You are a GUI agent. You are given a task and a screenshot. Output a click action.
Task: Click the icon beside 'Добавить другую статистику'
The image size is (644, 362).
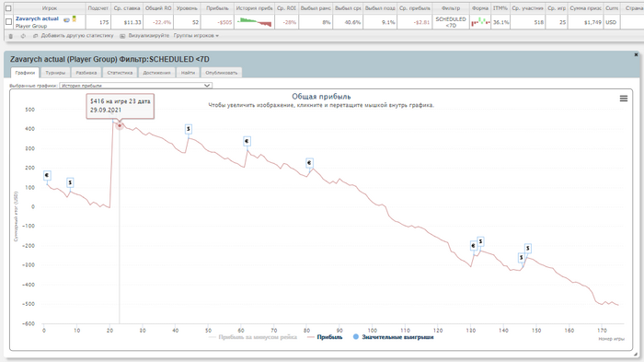(35, 36)
